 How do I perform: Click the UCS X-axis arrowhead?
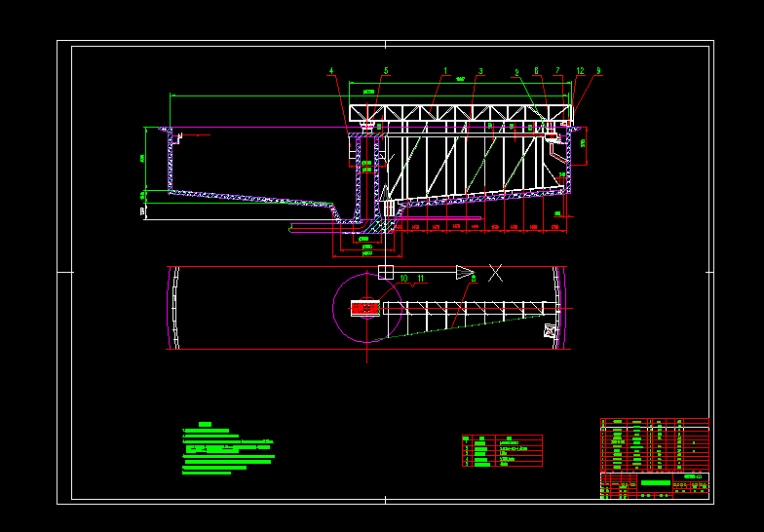465,273
